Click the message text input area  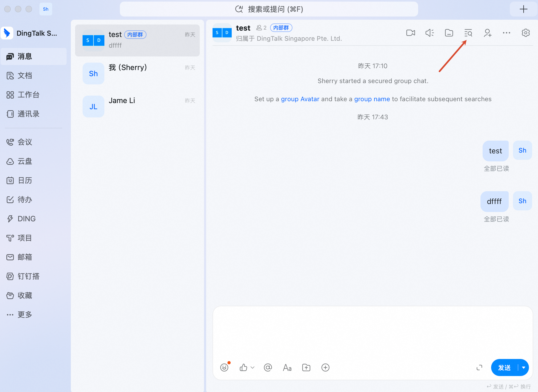373,333
